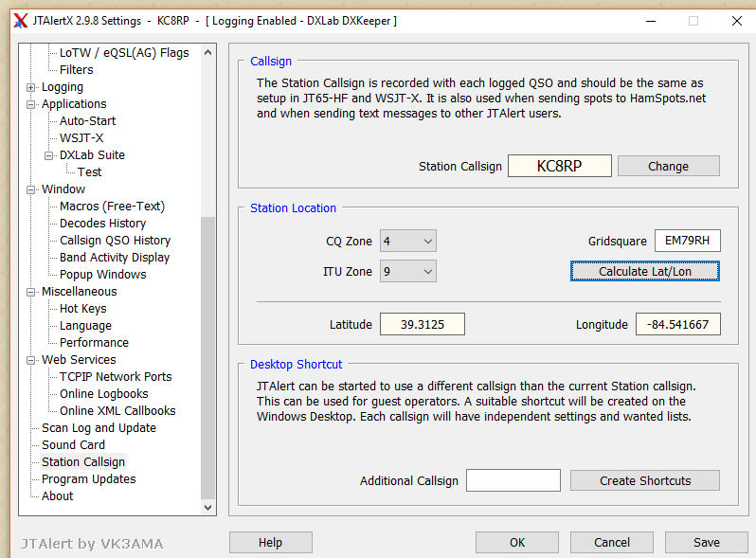756x558 pixels.
Task: Click the Change callsign button
Action: point(668,166)
